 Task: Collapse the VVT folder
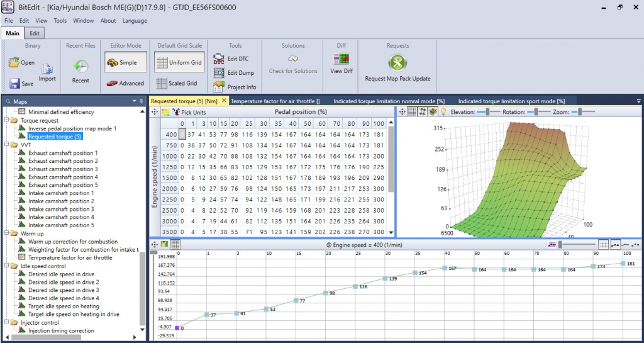pyautogui.click(x=6, y=145)
